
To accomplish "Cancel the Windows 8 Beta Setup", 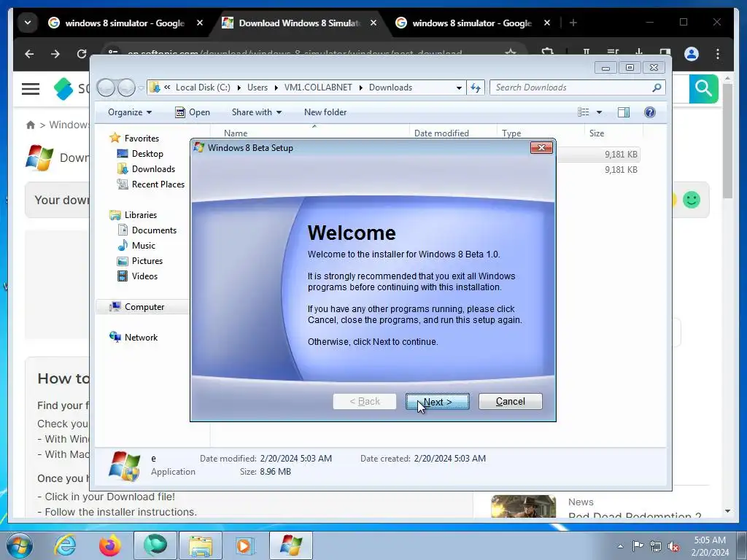I will [x=510, y=402].
